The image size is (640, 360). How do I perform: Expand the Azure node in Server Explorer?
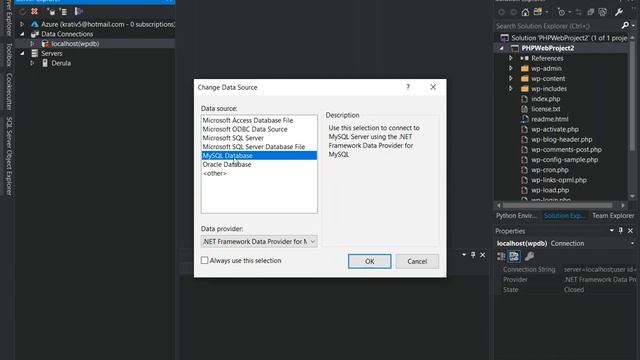22,24
